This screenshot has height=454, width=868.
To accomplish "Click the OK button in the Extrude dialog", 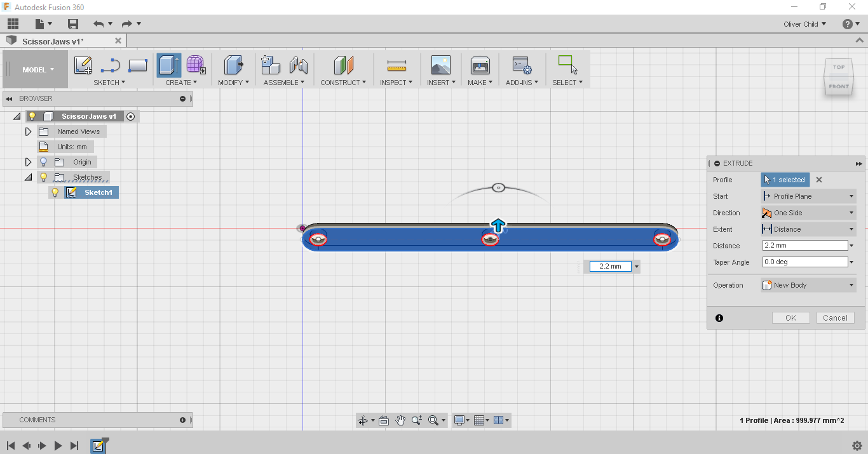I will [790, 317].
